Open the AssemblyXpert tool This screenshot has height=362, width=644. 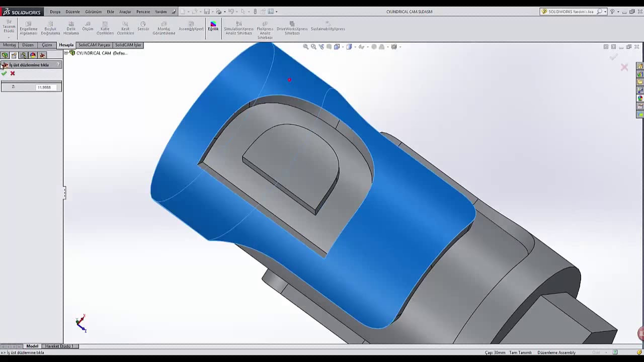coord(191,26)
